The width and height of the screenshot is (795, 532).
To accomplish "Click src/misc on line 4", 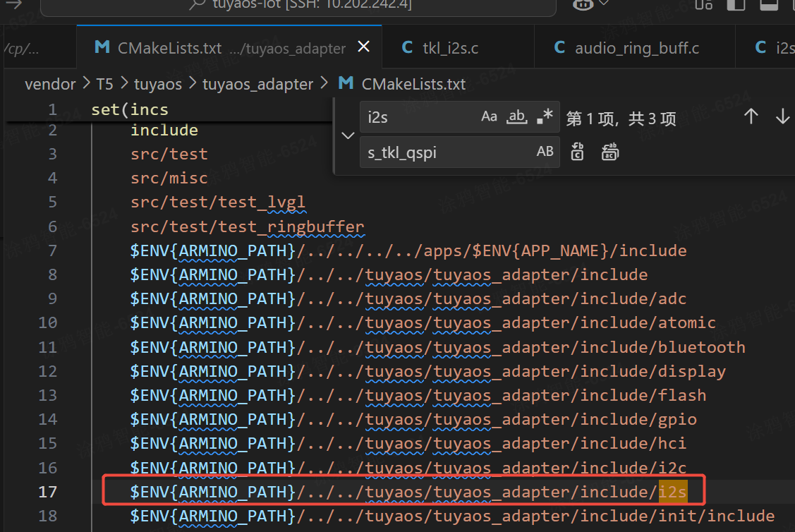I will click(169, 178).
